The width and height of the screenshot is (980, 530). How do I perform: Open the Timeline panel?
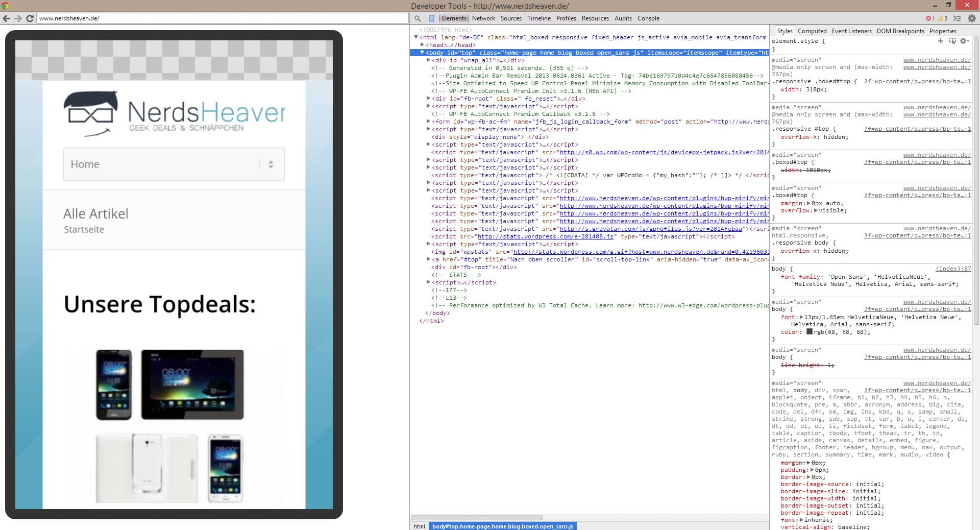point(539,18)
